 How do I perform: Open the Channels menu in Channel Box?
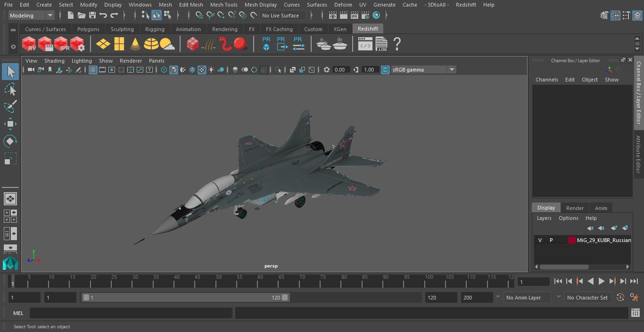(x=546, y=80)
